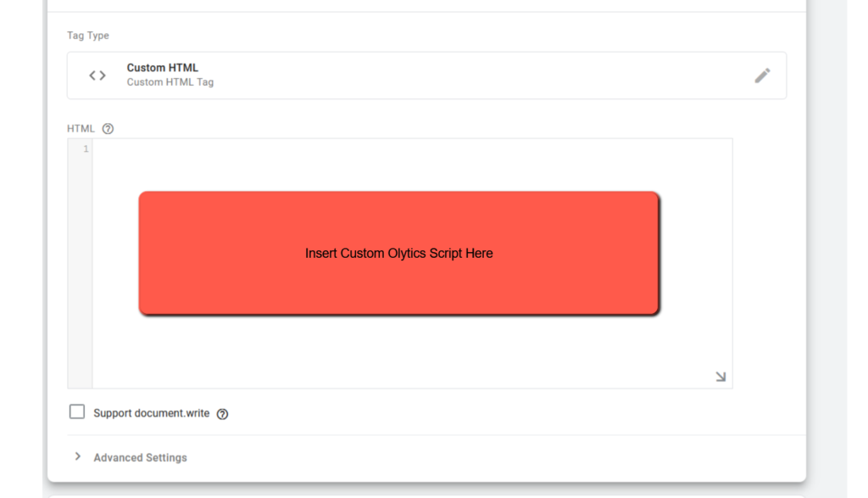Image resolution: width=868 pixels, height=498 pixels.
Task: Click the Insert Custom Olytics Script Here text
Action: tap(398, 253)
